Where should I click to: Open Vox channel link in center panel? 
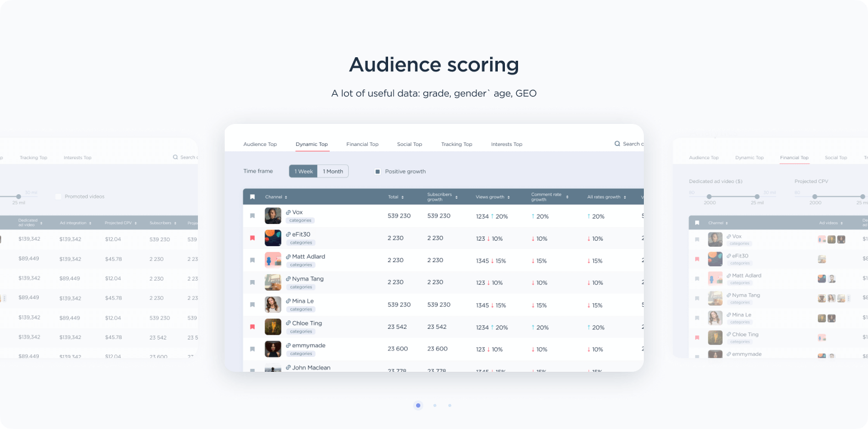coord(297,212)
